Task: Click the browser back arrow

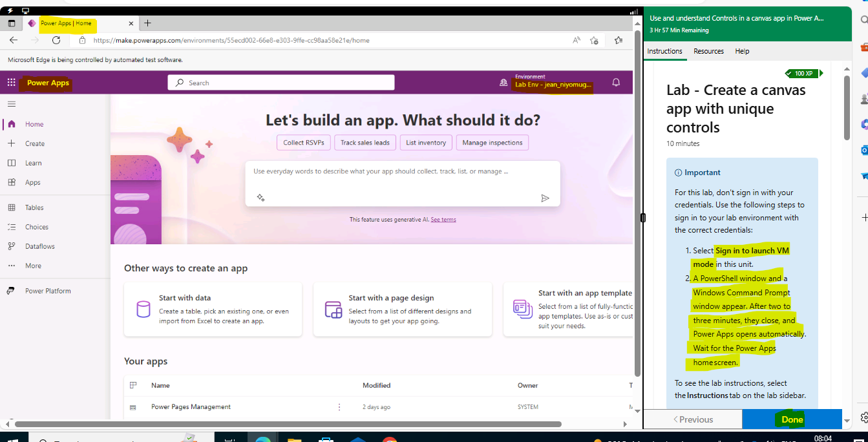Action: click(14, 40)
